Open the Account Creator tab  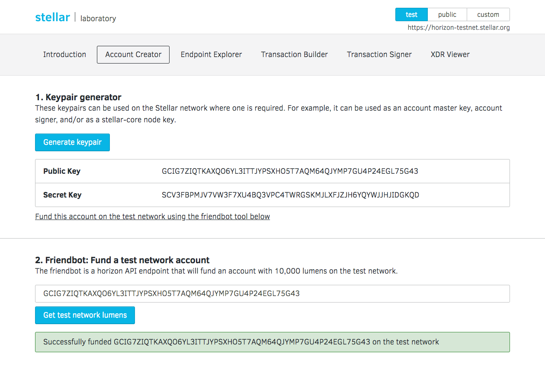click(x=133, y=54)
